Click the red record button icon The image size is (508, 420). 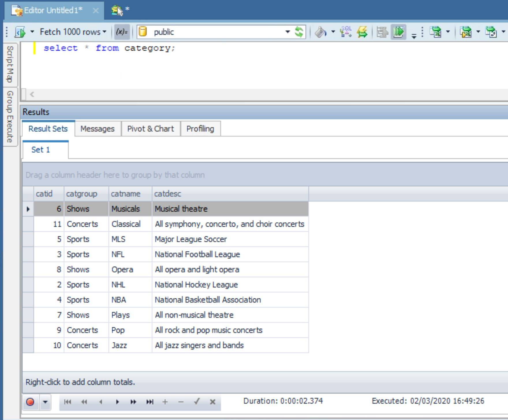coord(30,402)
